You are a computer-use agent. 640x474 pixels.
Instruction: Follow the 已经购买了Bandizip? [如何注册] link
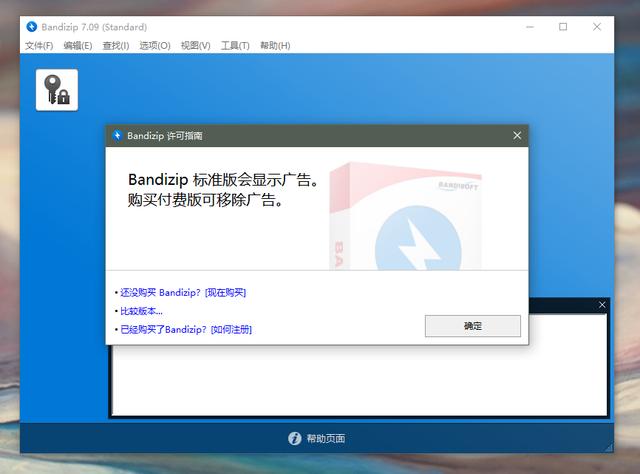coord(186,329)
